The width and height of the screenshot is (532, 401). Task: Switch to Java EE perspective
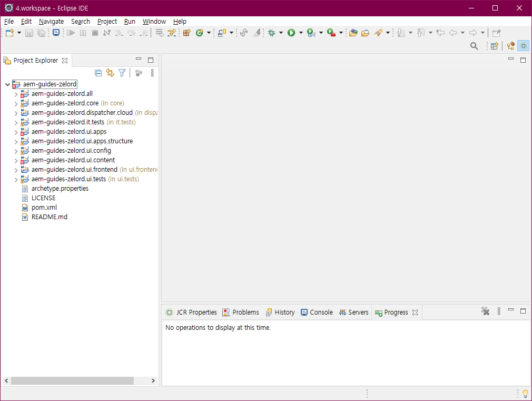point(510,46)
